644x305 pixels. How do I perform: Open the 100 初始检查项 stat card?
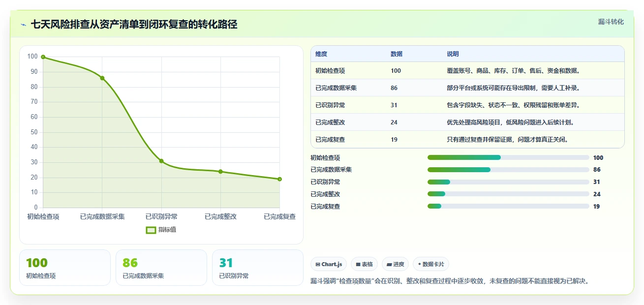[65, 268]
